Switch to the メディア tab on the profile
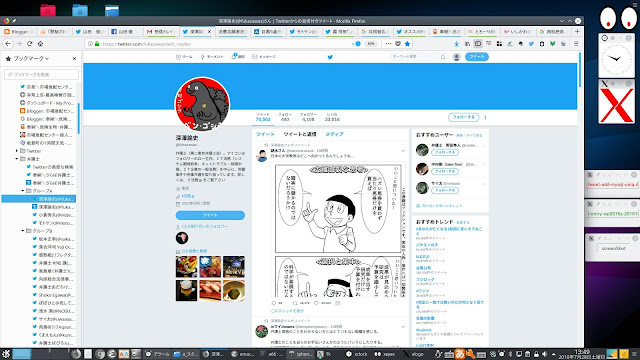640x360 pixels. coord(334,134)
